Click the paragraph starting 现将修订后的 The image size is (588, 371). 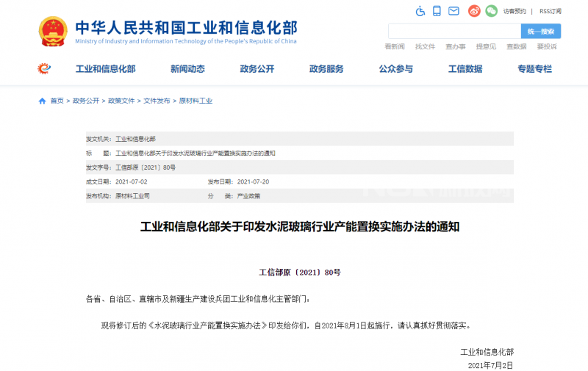pyautogui.click(x=286, y=325)
